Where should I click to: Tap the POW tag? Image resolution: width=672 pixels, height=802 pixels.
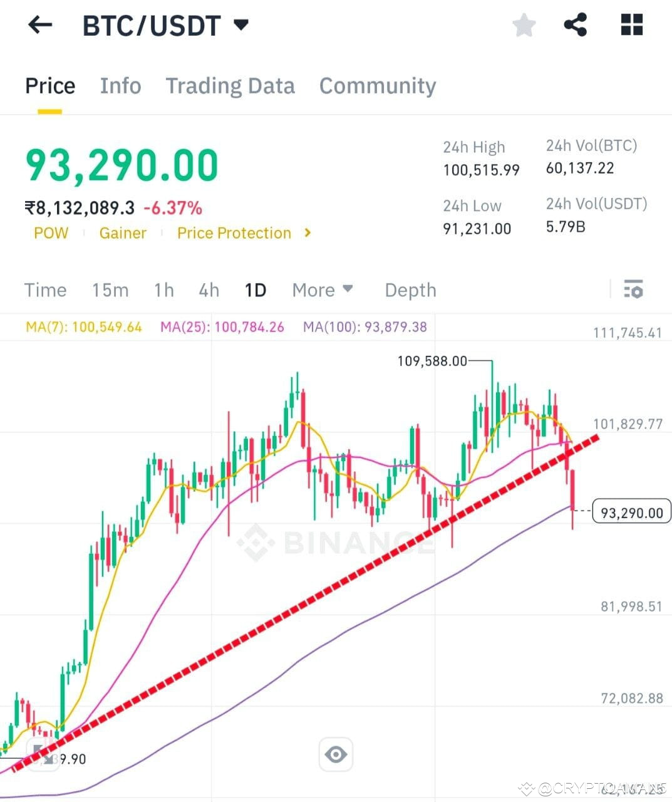click(51, 233)
